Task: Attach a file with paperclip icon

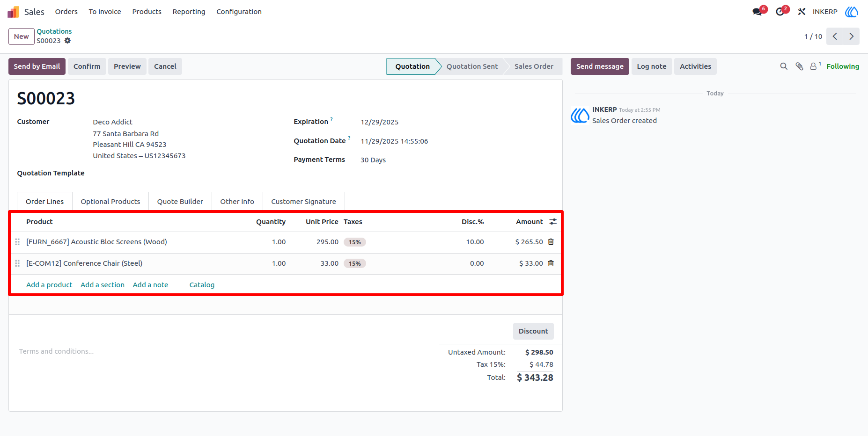Action: 799,66
